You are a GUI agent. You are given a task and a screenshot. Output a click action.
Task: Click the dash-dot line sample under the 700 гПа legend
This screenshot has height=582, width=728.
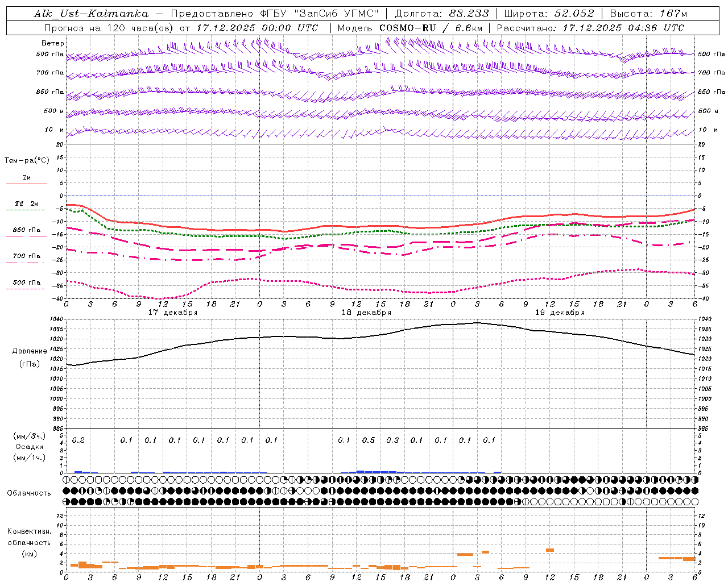click(25, 263)
